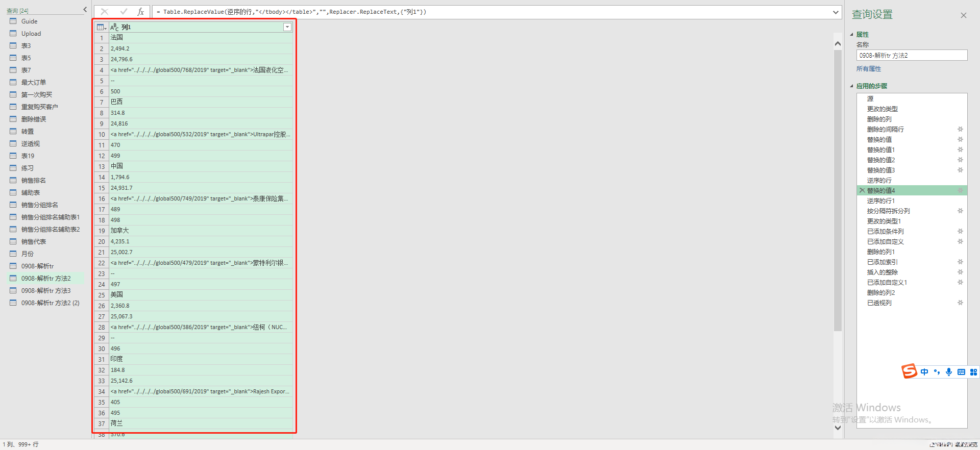Collapse the 属性 section
Image resolution: width=980 pixels, height=450 pixels.
click(x=851, y=35)
